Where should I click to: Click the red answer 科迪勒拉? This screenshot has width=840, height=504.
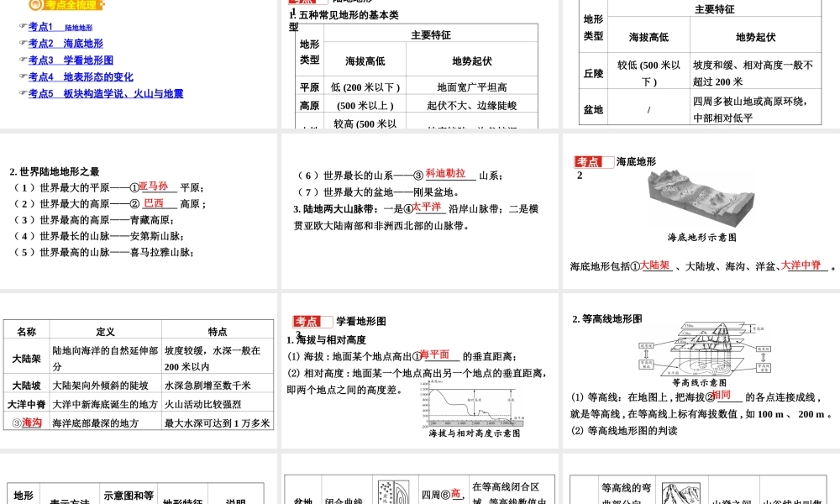(446, 173)
